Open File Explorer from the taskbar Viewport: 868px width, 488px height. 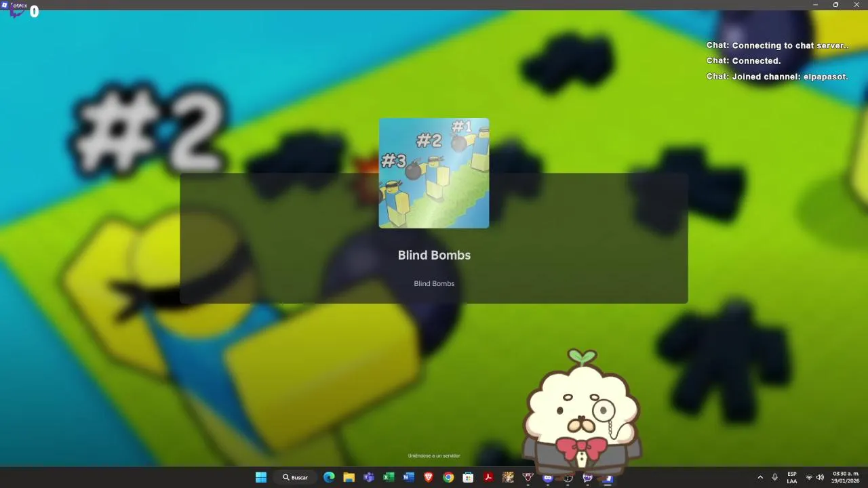[349, 477]
